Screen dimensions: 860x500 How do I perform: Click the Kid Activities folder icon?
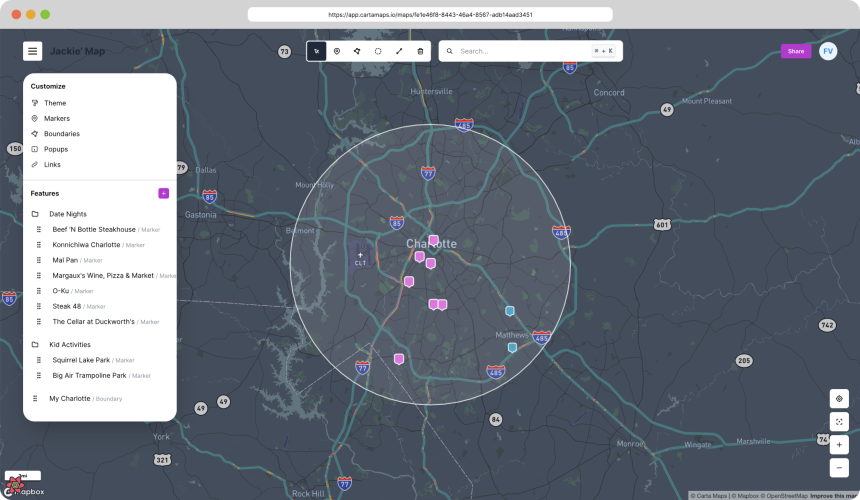point(35,344)
